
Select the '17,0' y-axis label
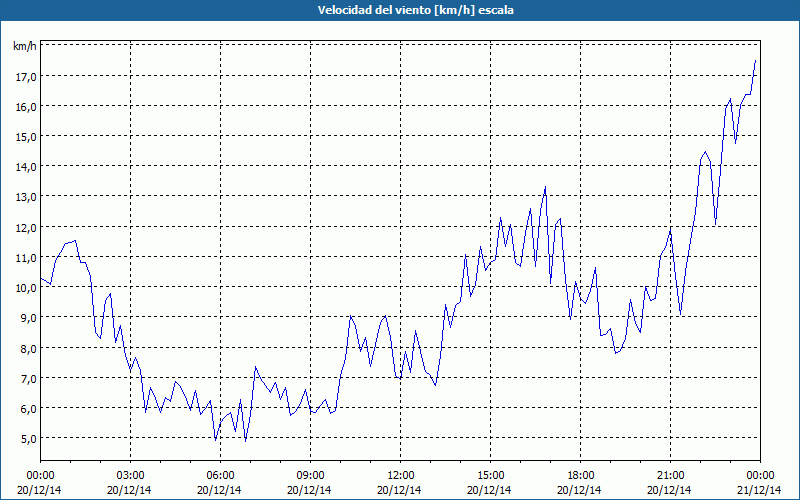click(x=26, y=77)
